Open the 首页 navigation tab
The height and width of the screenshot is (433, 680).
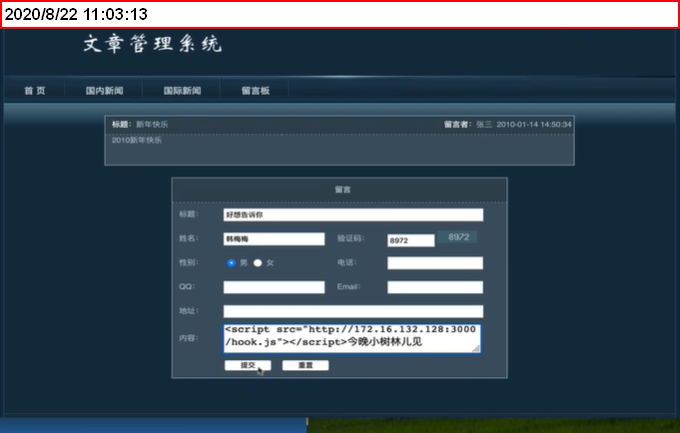35,91
